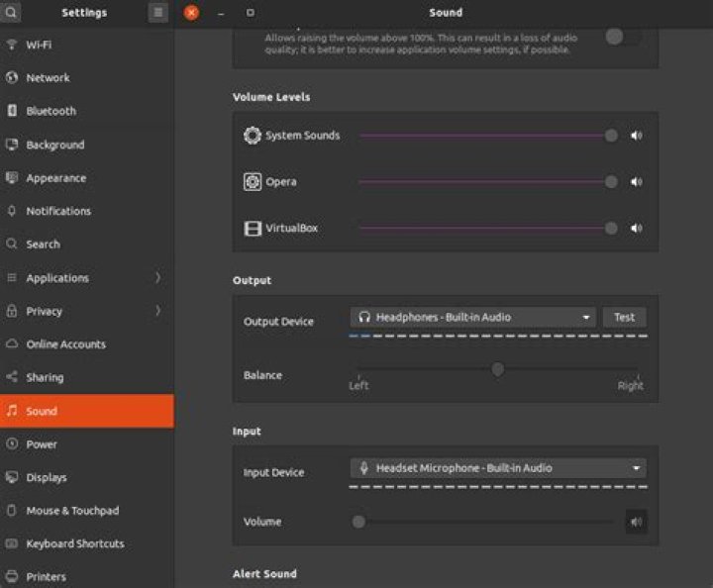Mute the input volume speaker button
The image size is (713, 588).
click(x=636, y=522)
